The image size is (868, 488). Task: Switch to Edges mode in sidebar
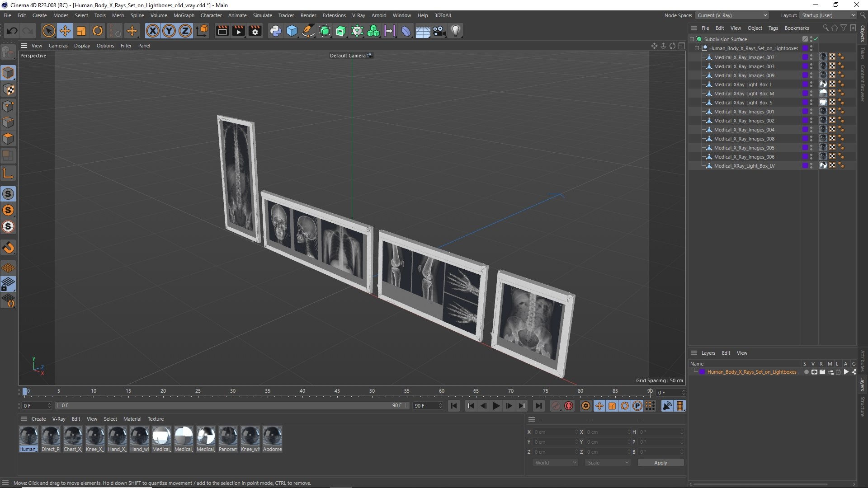click(x=8, y=122)
